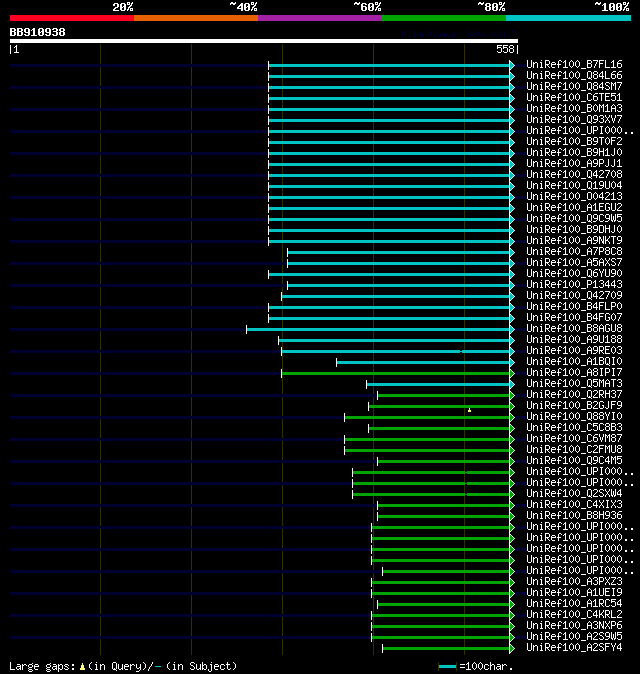
Task: Click the green ~80% identity legend segment
Action: coord(444,18)
